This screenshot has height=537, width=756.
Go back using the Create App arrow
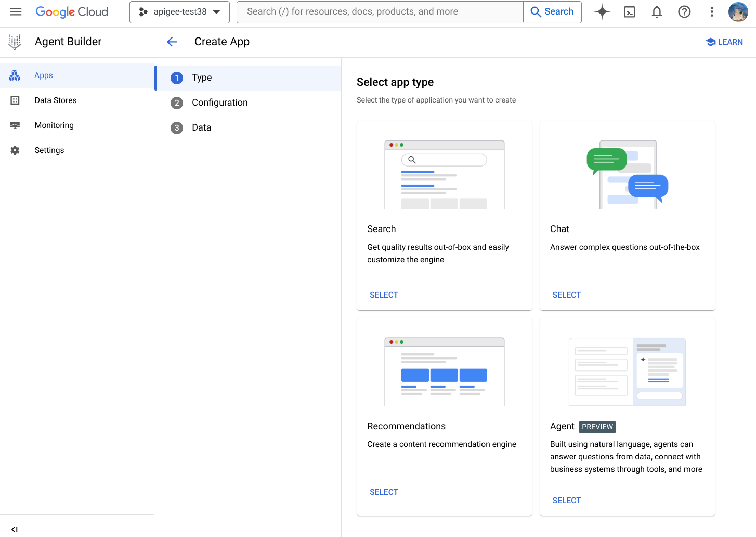[172, 42]
